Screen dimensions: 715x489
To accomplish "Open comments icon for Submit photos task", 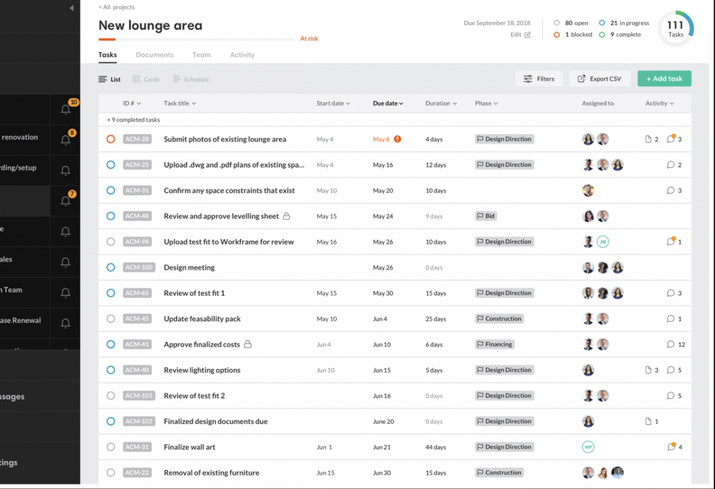I will coord(671,139).
